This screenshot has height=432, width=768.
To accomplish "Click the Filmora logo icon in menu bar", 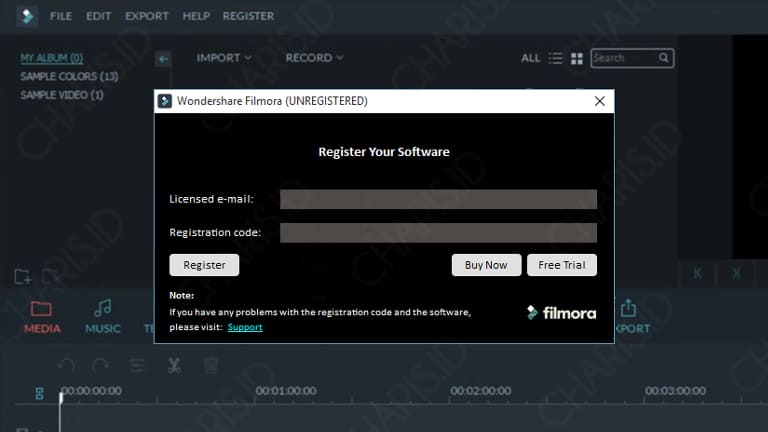I will tap(27, 16).
